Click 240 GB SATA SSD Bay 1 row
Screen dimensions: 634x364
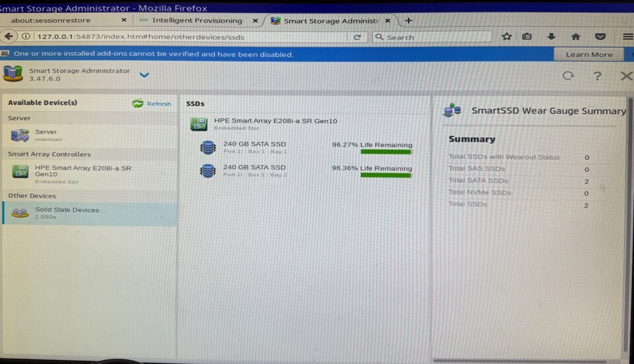(305, 148)
